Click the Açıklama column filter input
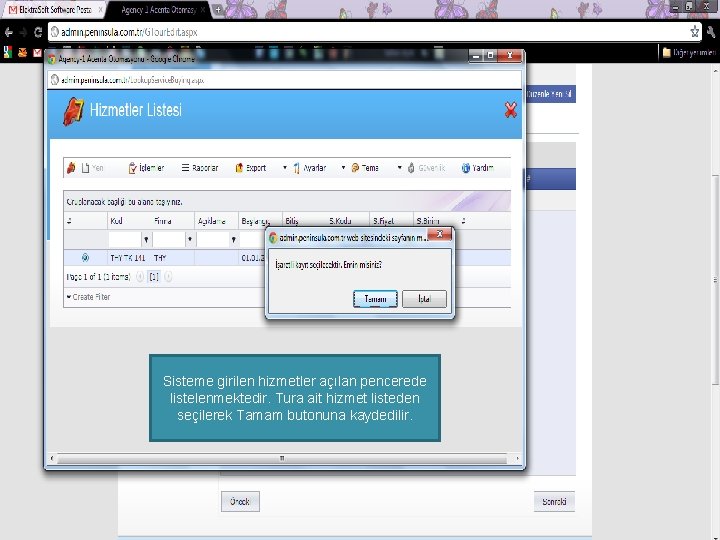The width and height of the screenshot is (720, 540). coord(213,239)
